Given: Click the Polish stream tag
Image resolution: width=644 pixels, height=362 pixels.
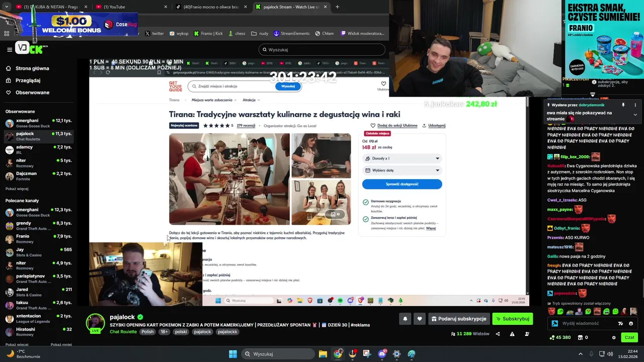Looking at the screenshot, I should [147, 332].
